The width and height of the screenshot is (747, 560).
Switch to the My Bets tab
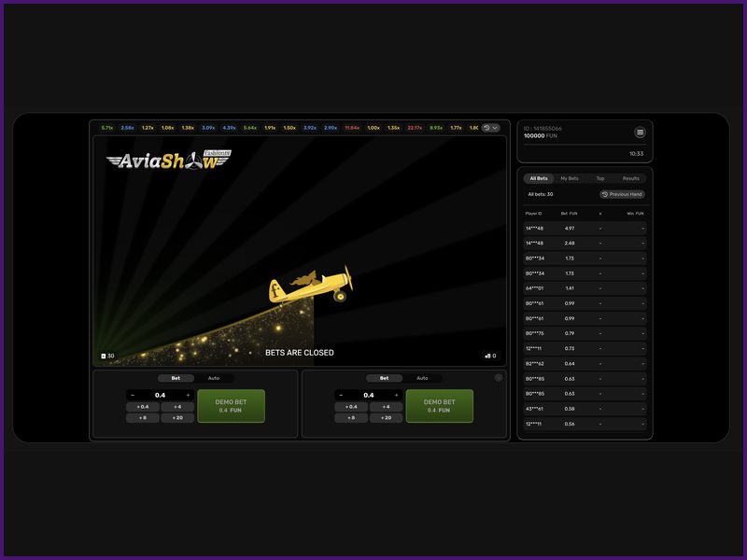tap(570, 178)
